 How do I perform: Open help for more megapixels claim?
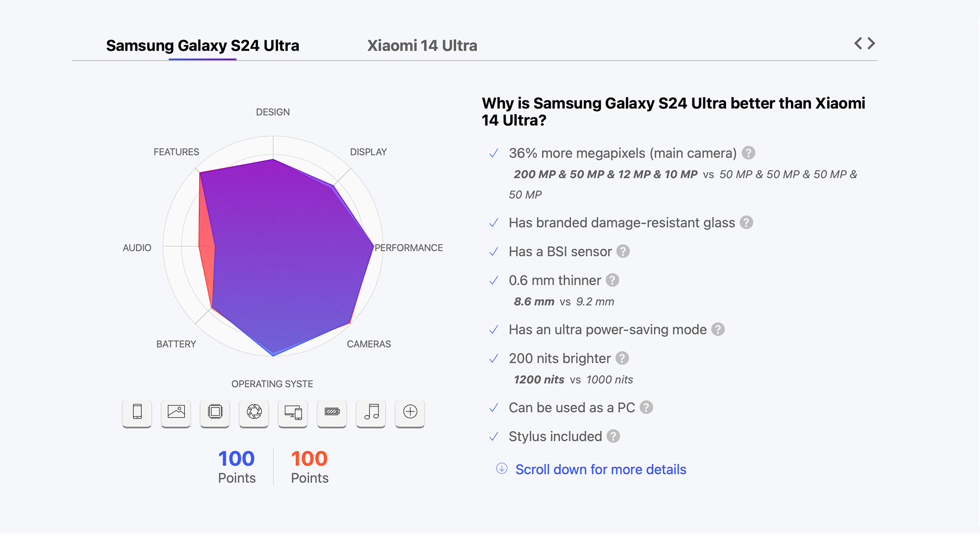click(x=748, y=153)
